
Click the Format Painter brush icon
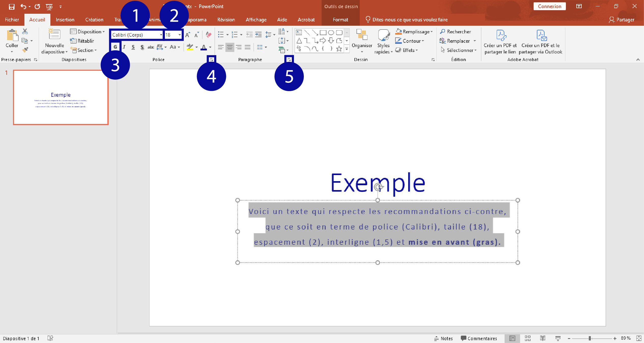coord(25,50)
